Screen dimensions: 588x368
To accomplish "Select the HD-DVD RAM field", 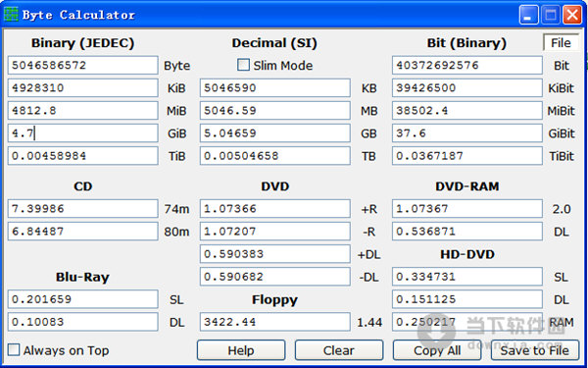I will 467,322.
